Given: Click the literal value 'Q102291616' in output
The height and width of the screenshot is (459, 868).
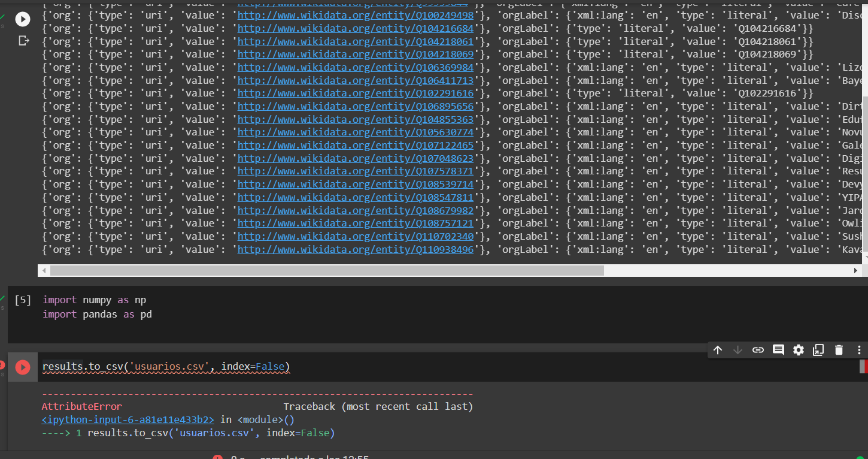Looking at the screenshot, I should click(x=767, y=93).
